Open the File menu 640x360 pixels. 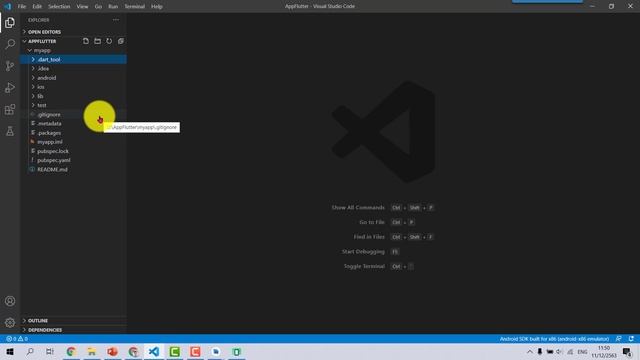click(22, 7)
